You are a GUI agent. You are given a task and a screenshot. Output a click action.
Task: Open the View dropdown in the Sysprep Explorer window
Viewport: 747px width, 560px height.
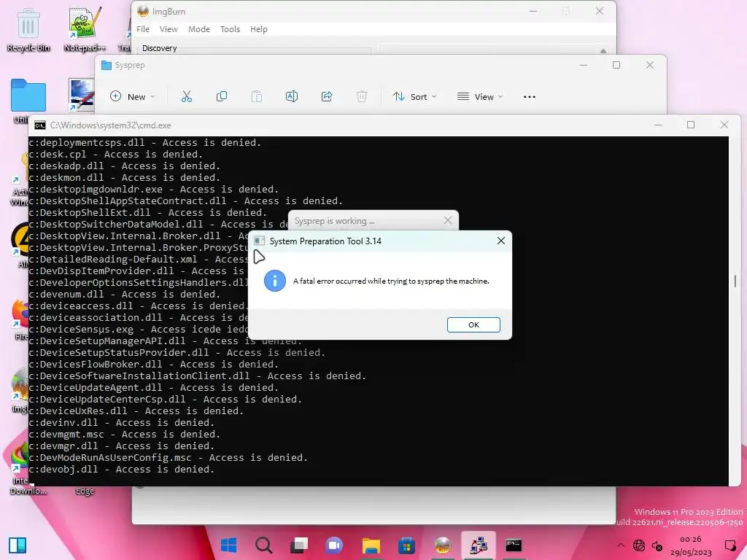point(480,97)
